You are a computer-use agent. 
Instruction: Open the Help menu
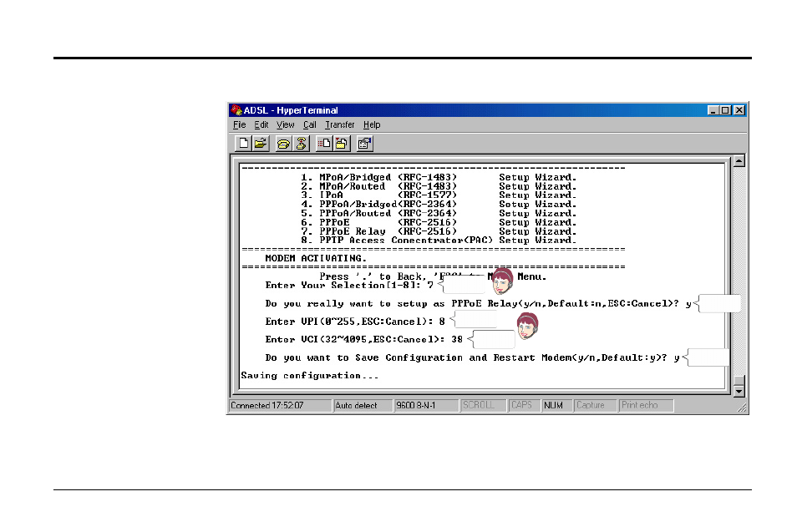tap(372, 125)
